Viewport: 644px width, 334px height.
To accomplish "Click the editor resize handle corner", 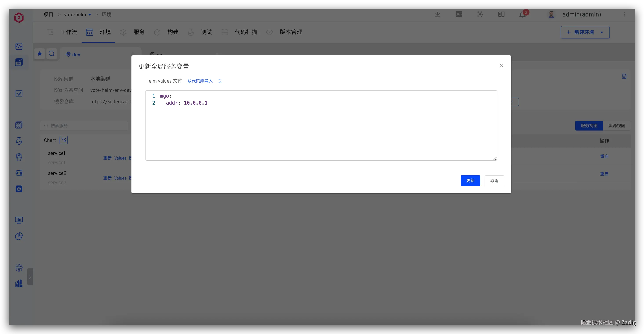I will 495,158.
